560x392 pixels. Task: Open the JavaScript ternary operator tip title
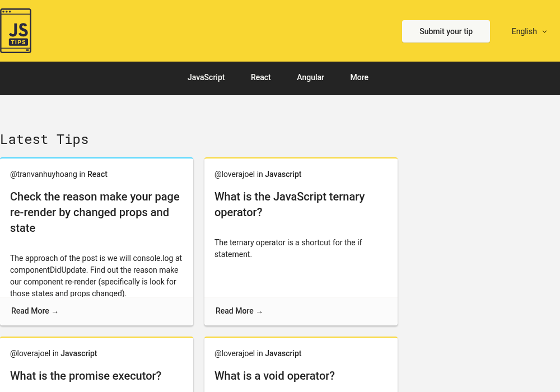click(x=290, y=204)
